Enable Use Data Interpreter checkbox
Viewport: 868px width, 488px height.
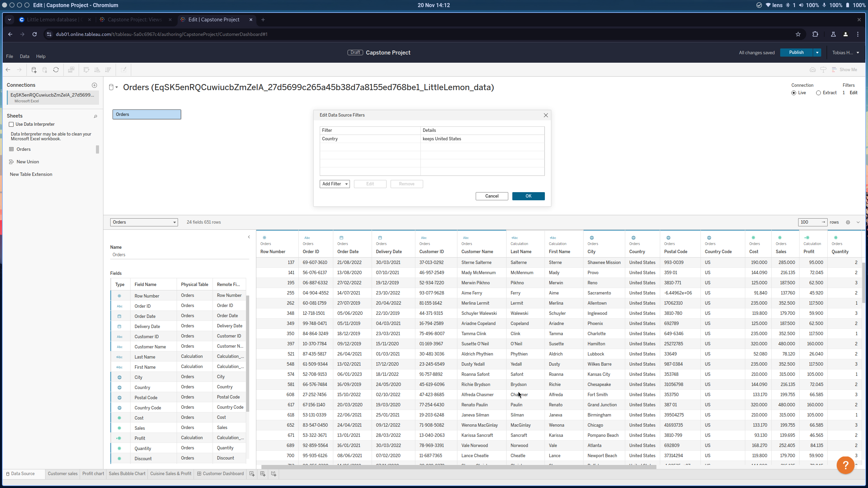(12, 124)
